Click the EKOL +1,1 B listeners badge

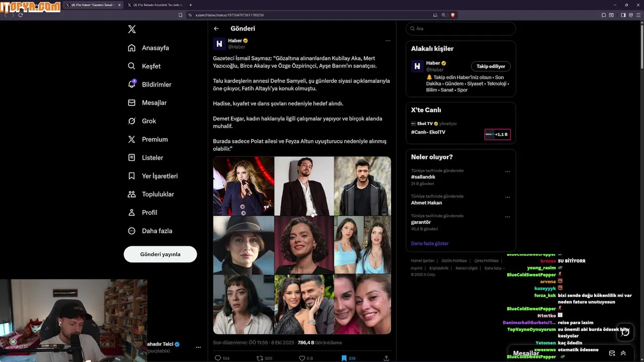click(497, 134)
